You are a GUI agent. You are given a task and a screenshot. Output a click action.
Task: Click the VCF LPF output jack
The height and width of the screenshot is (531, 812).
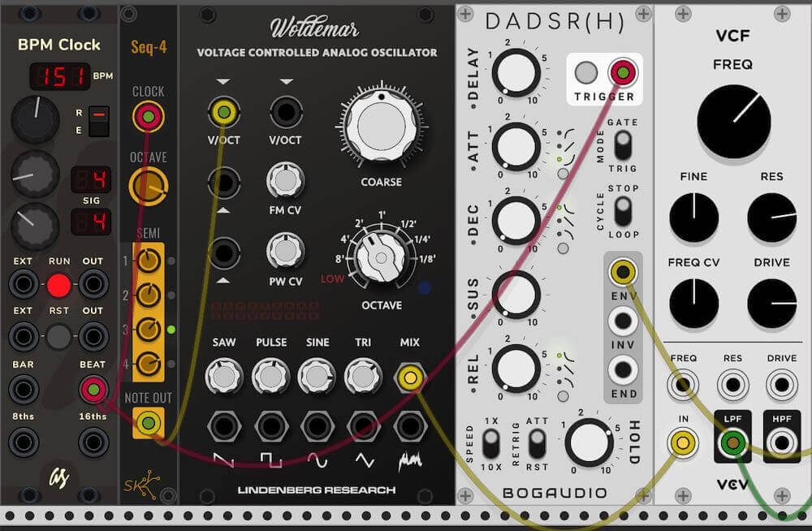(732, 443)
